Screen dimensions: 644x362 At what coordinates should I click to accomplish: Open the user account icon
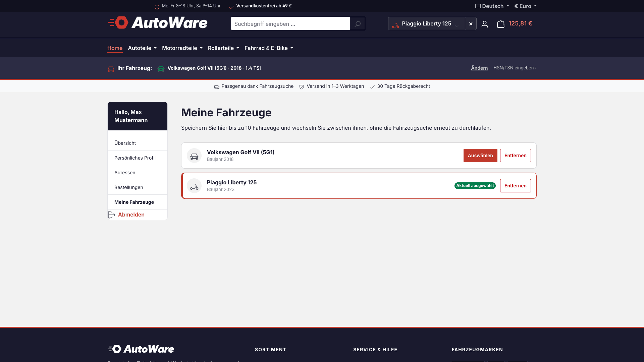484,24
